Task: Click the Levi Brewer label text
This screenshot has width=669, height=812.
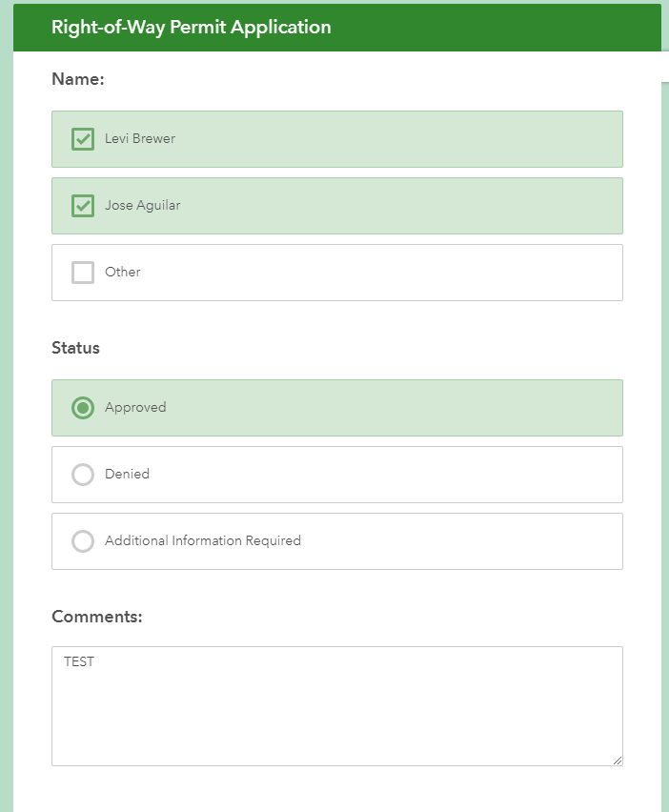Action: [x=140, y=139]
